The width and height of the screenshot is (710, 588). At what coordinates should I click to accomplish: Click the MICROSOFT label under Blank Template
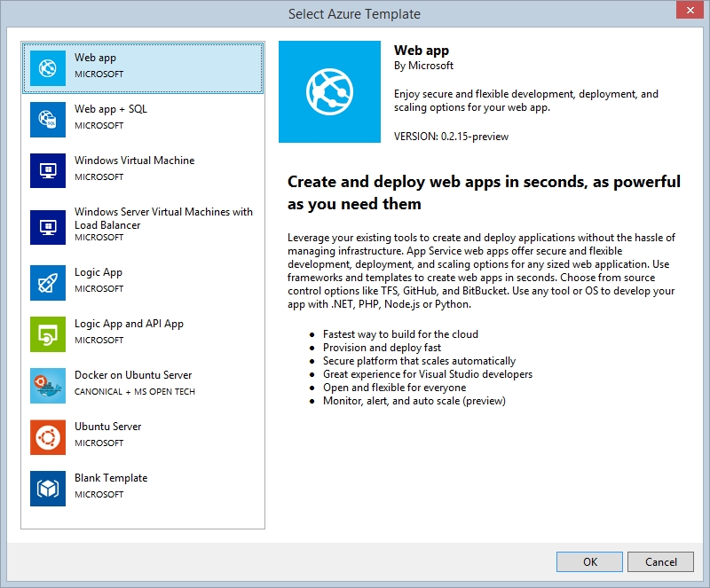(x=99, y=494)
